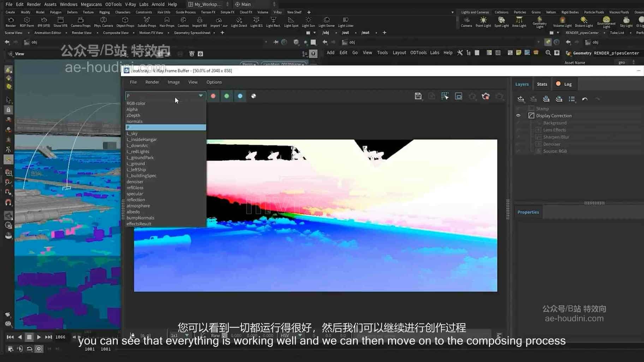Create an Area Light from shelf
The image size is (644, 362).
click(519, 22)
